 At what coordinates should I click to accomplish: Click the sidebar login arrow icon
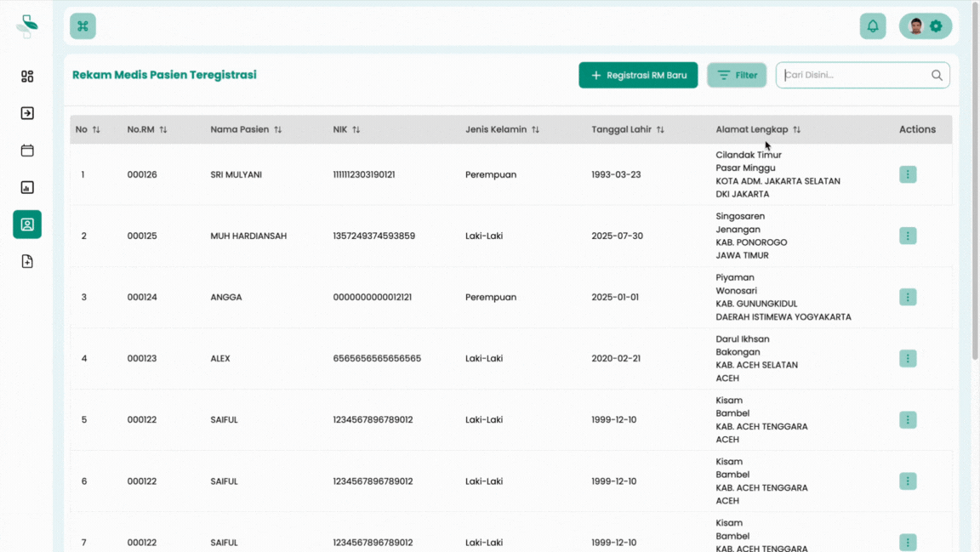(x=27, y=113)
